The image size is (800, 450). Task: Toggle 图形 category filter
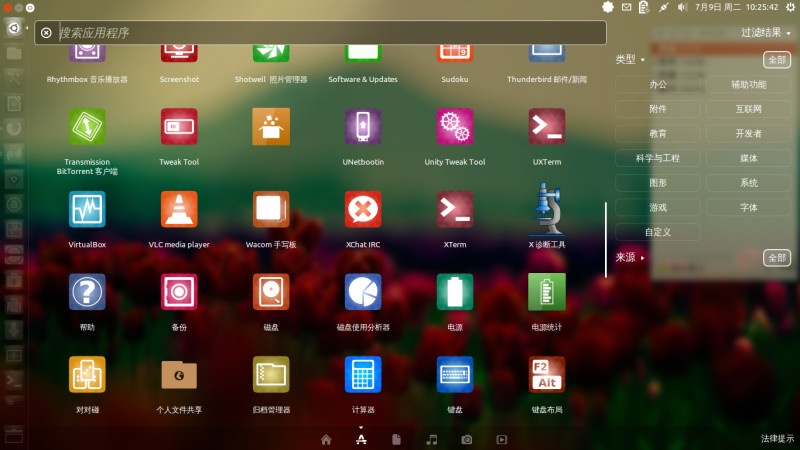pos(658,183)
